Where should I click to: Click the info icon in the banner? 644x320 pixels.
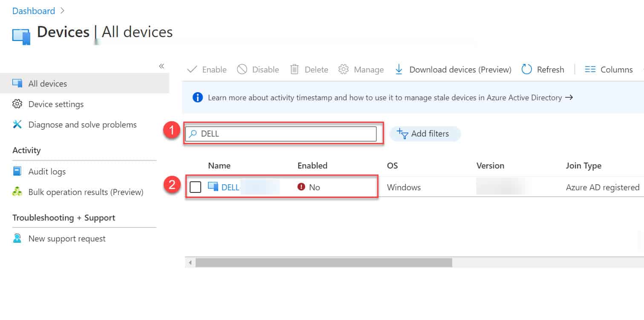197,98
